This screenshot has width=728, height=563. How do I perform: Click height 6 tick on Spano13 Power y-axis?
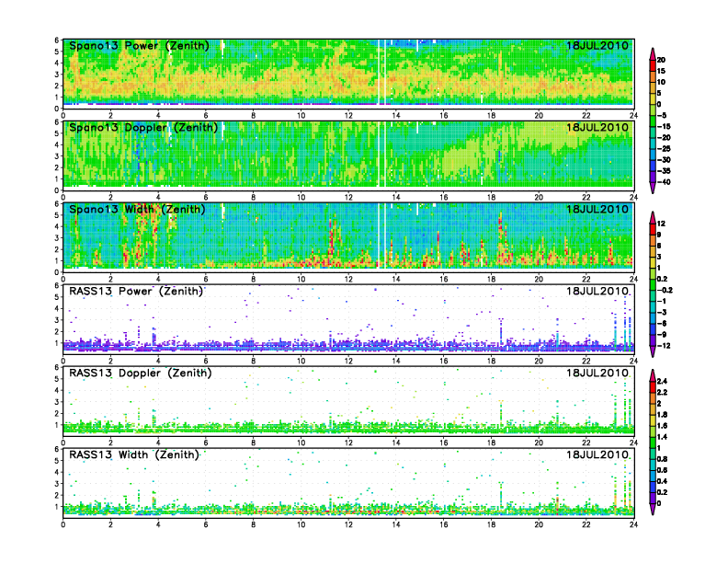57,40
